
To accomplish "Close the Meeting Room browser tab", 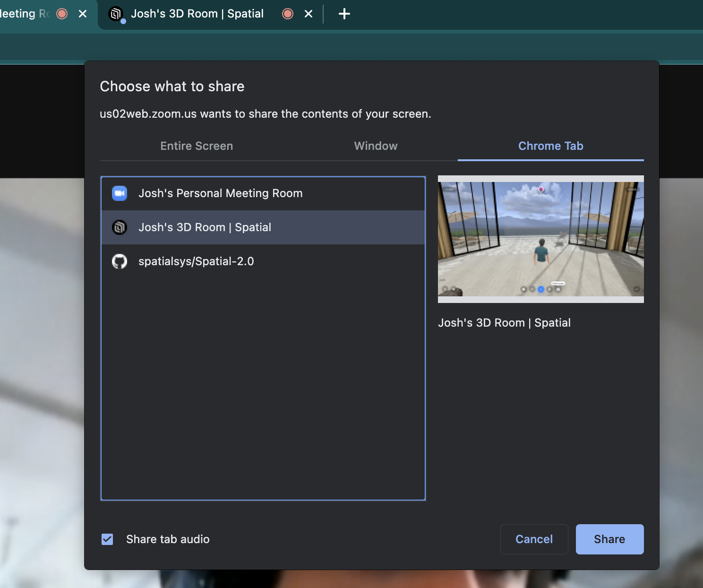I will (83, 14).
